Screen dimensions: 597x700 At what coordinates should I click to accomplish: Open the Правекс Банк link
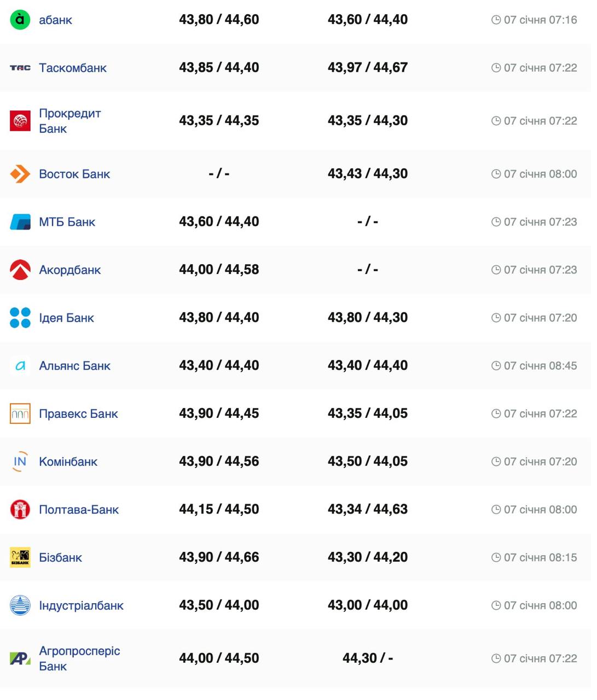pyautogui.click(x=78, y=414)
